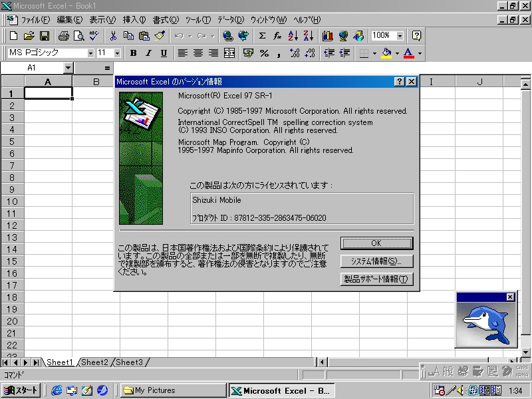This screenshot has height=399, width=532.
Task: Expand the Fill Color dropdown arrow
Action: coord(397,53)
